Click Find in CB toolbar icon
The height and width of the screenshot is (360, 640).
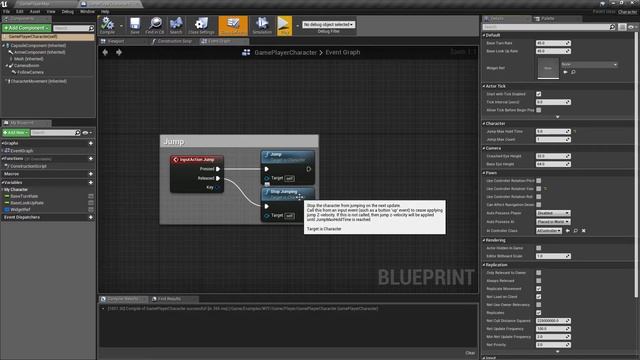(x=155, y=25)
